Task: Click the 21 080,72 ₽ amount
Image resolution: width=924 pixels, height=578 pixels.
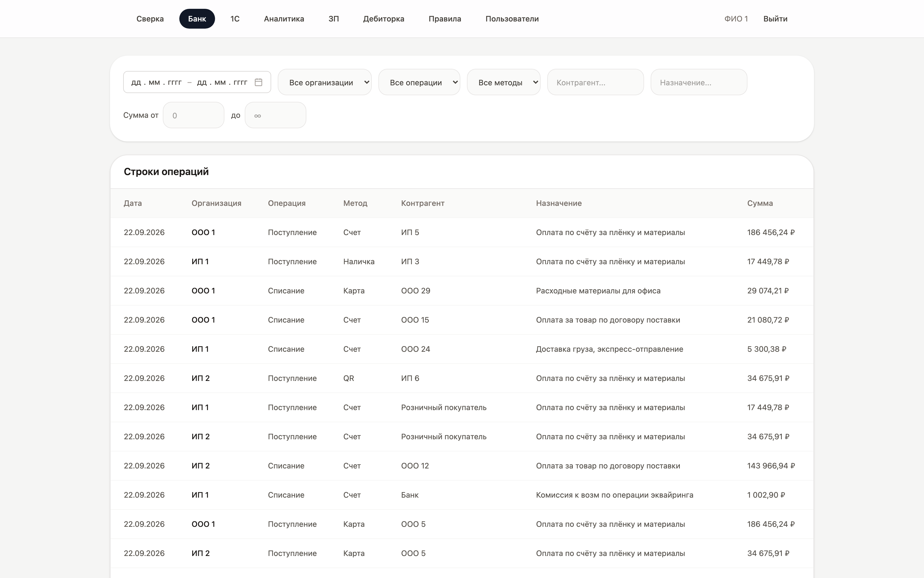Action: click(768, 320)
